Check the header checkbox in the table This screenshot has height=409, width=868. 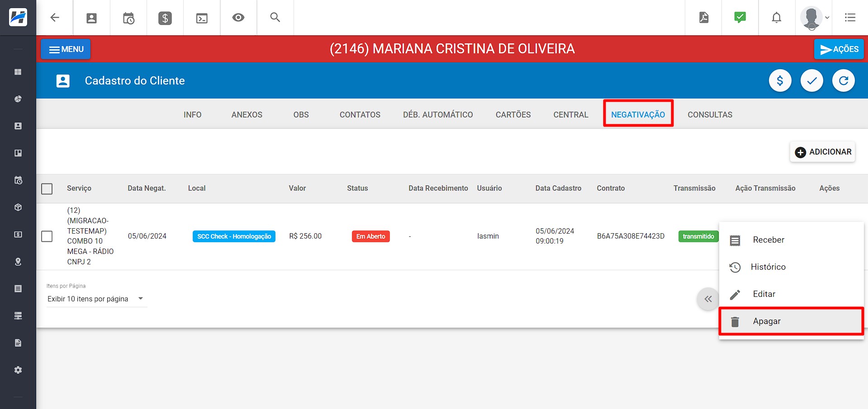coord(47,188)
